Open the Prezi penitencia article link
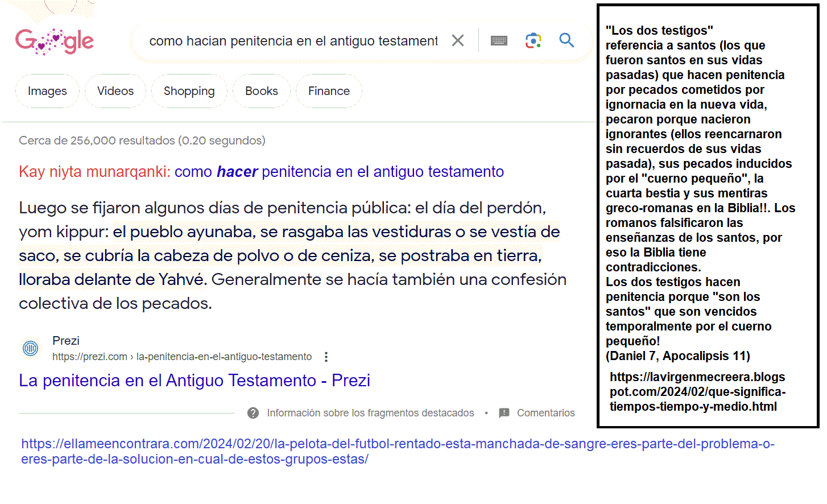Image resolution: width=827 pixels, height=504 pixels. pyautogui.click(x=195, y=380)
